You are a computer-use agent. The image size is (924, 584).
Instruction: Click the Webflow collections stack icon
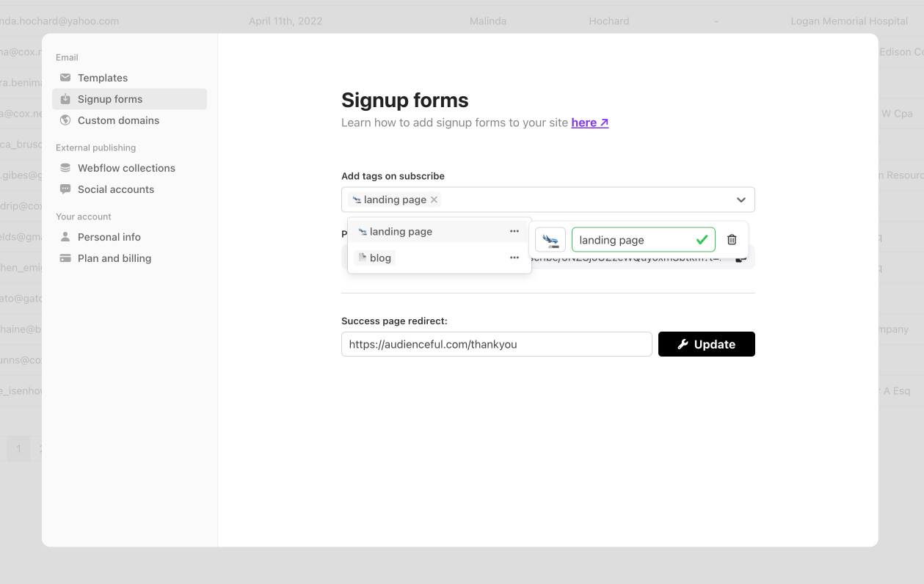pyautogui.click(x=65, y=168)
